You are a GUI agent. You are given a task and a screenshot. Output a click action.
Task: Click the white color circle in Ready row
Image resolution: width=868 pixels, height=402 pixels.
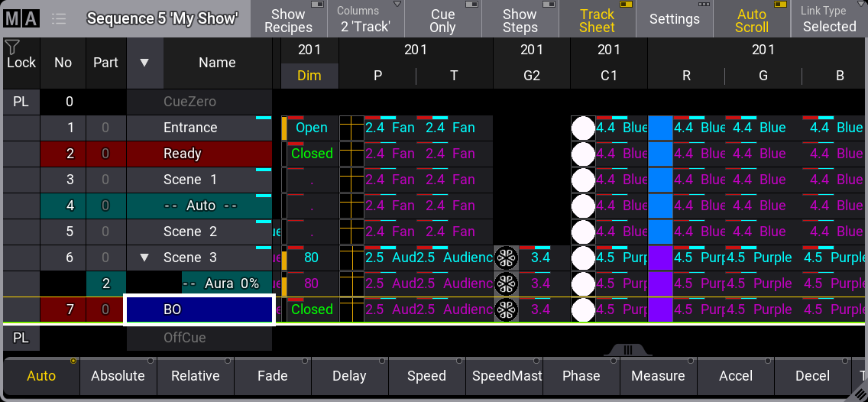click(x=583, y=154)
